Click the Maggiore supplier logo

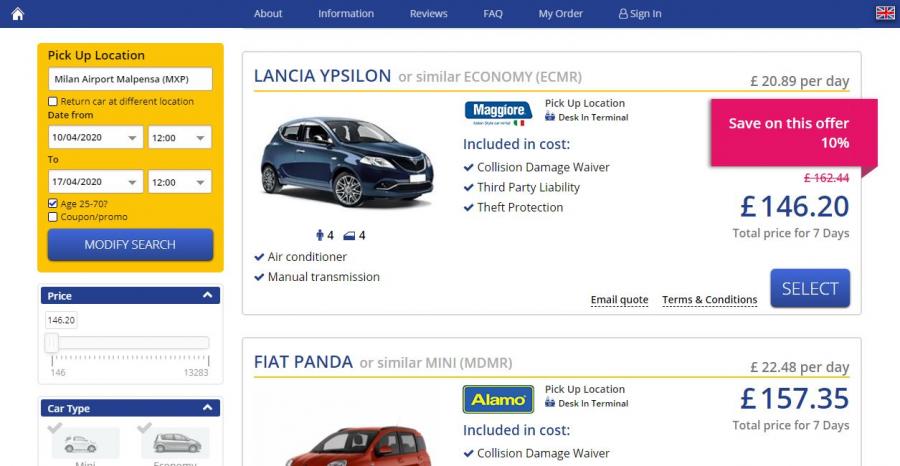pyautogui.click(x=498, y=114)
